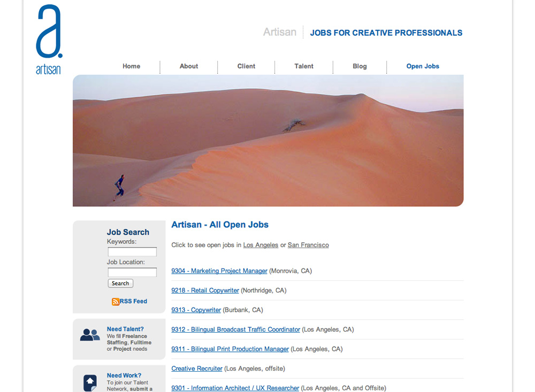Image resolution: width=535 pixels, height=392 pixels.
Task: Click the Need Talent people icon
Action: [90, 335]
